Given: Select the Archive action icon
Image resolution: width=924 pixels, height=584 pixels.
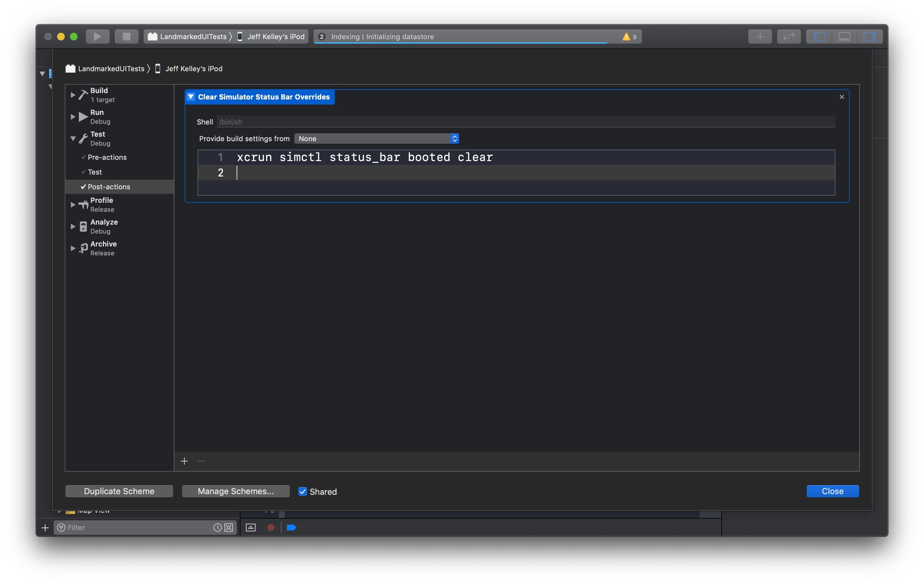Looking at the screenshot, I should 83,248.
